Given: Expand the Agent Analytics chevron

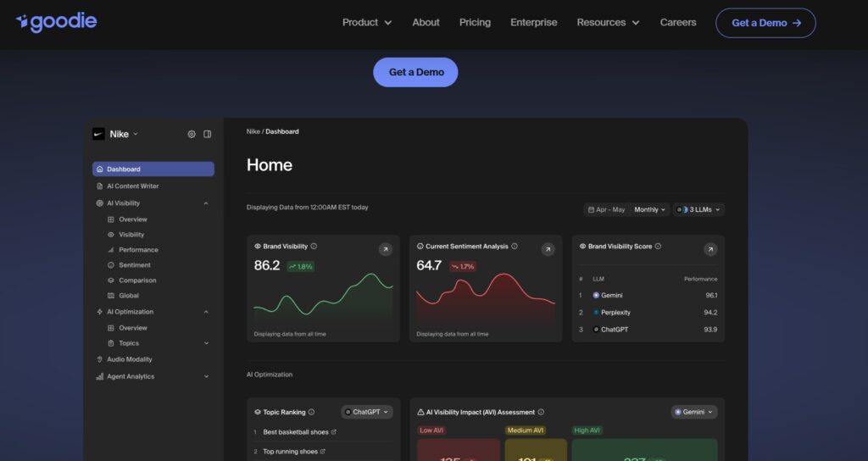Looking at the screenshot, I should point(206,376).
